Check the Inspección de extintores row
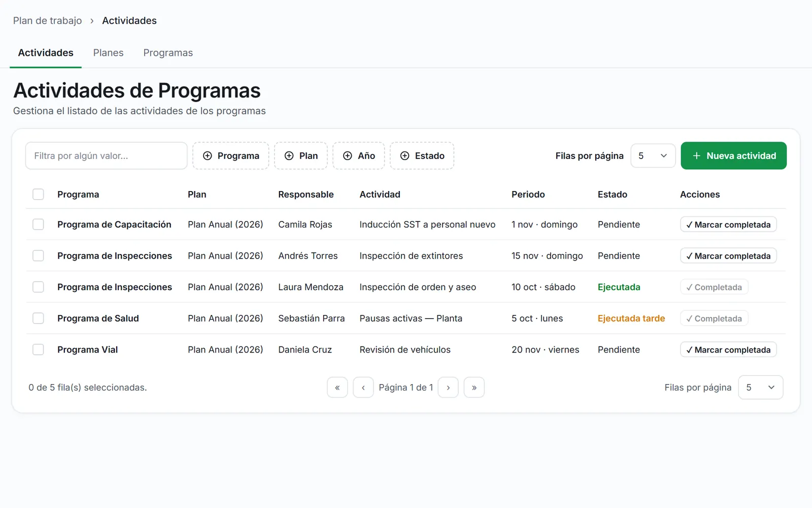Image resolution: width=812 pixels, height=508 pixels. click(x=38, y=256)
